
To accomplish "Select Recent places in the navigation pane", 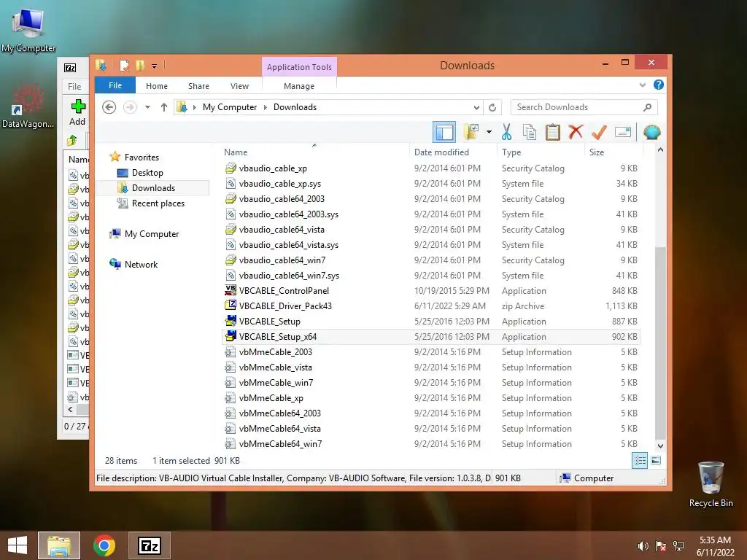I will pos(158,203).
